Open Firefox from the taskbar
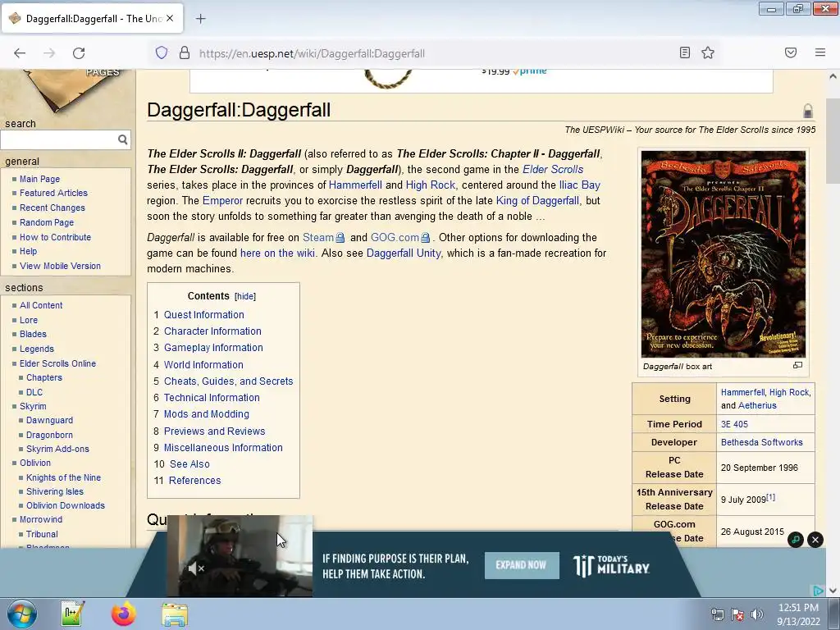The width and height of the screenshot is (840, 630). (124, 614)
